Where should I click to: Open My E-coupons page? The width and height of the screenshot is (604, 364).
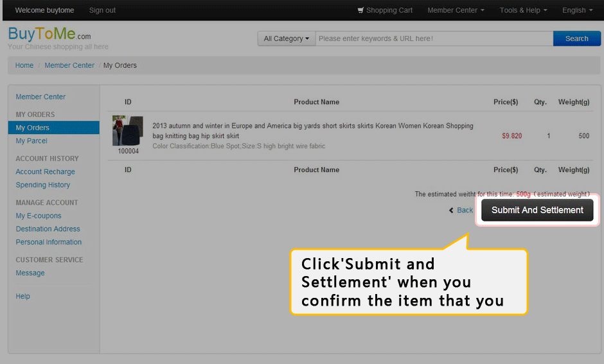point(39,216)
